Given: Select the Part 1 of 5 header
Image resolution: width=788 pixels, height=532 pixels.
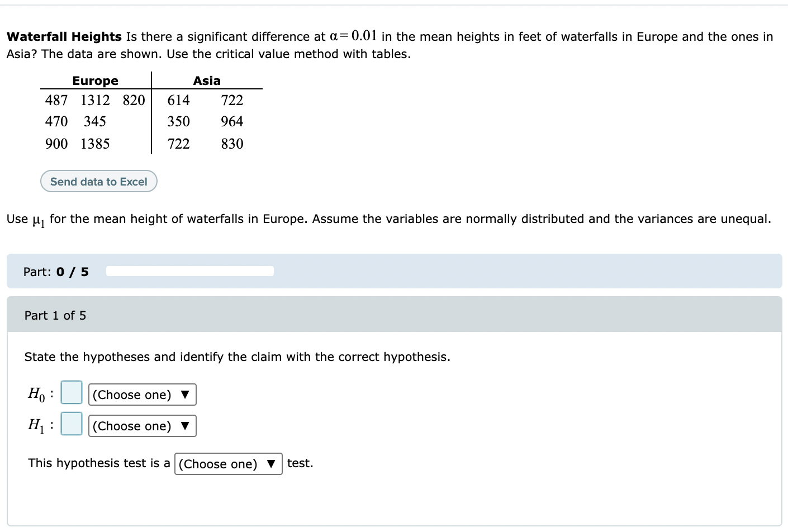Looking at the screenshot, I should (55, 316).
